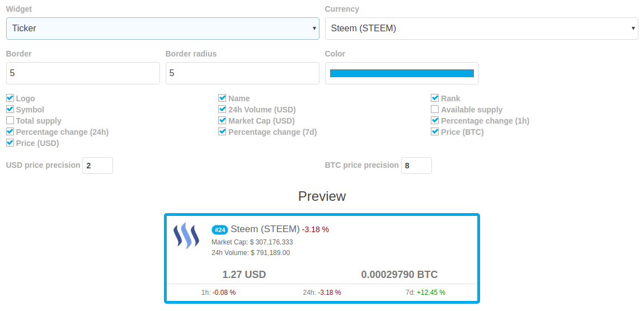
Task: Click the USD price precision field
Action: pyautogui.click(x=97, y=165)
